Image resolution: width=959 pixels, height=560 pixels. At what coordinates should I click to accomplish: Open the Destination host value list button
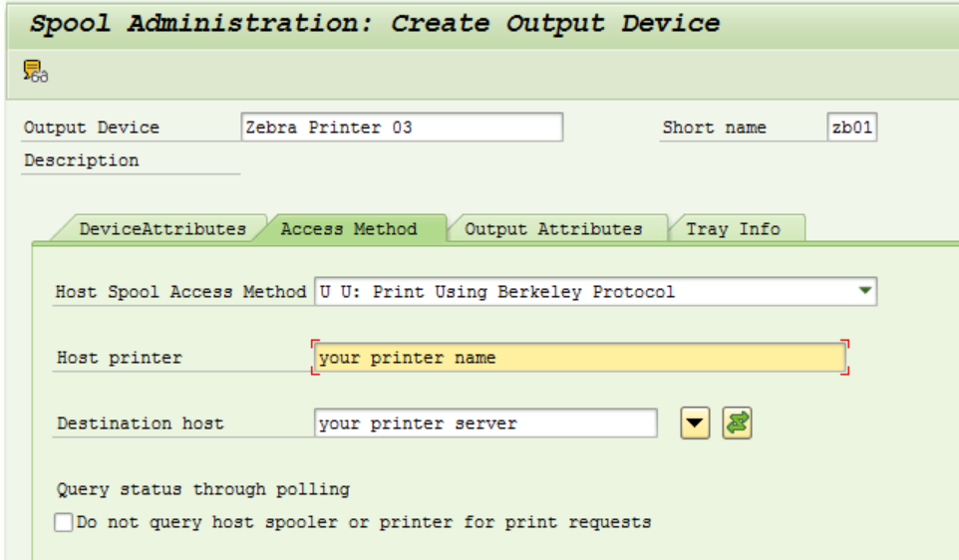click(x=695, y=423)
